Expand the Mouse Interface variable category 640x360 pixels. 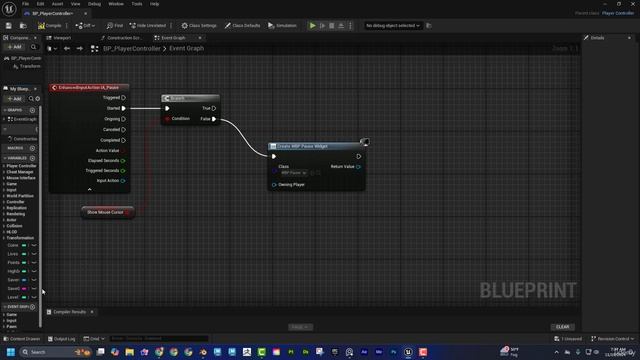[x=4, y=178]
